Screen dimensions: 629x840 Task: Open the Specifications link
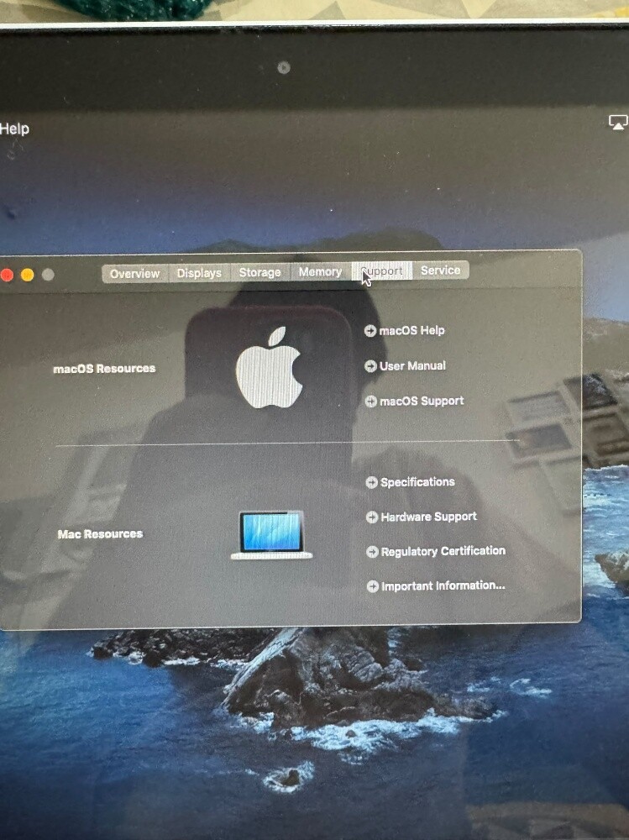[417, 482]
